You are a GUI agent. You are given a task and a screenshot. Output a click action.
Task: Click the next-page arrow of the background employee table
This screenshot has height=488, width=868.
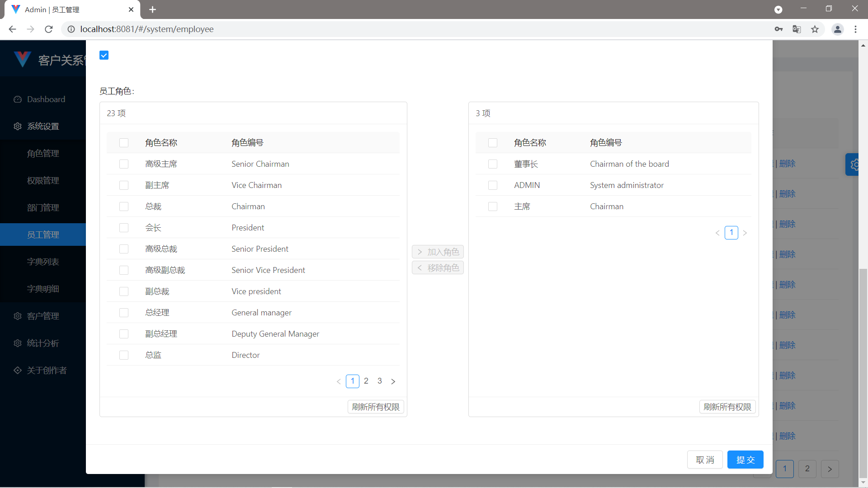point(830,469)
